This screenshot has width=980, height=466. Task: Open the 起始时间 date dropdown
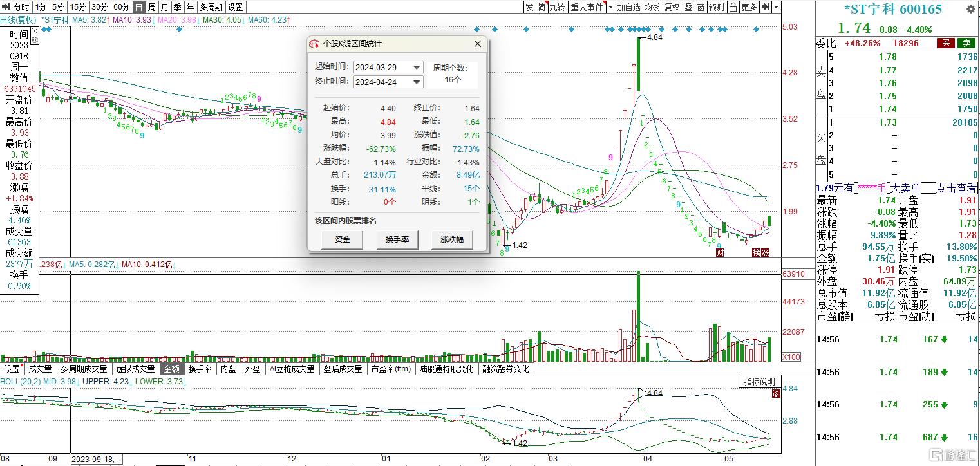(417, 67)
